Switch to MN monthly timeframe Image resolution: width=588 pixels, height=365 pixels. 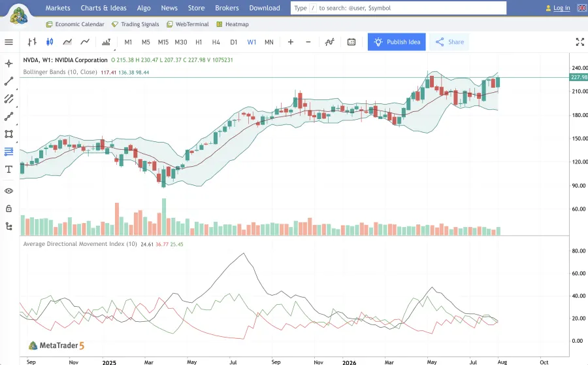pyautogui.click(x=269, y=42)
